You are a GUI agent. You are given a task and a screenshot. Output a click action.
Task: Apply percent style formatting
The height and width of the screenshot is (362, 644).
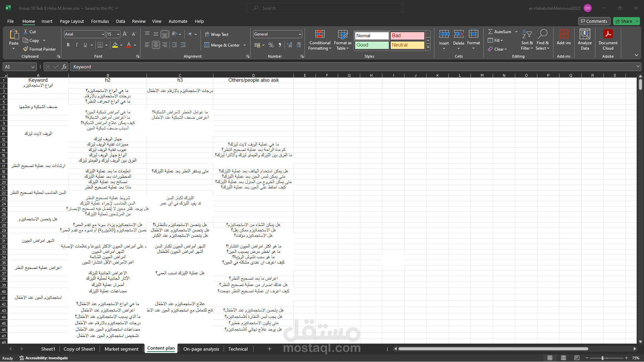click(271, 45)
